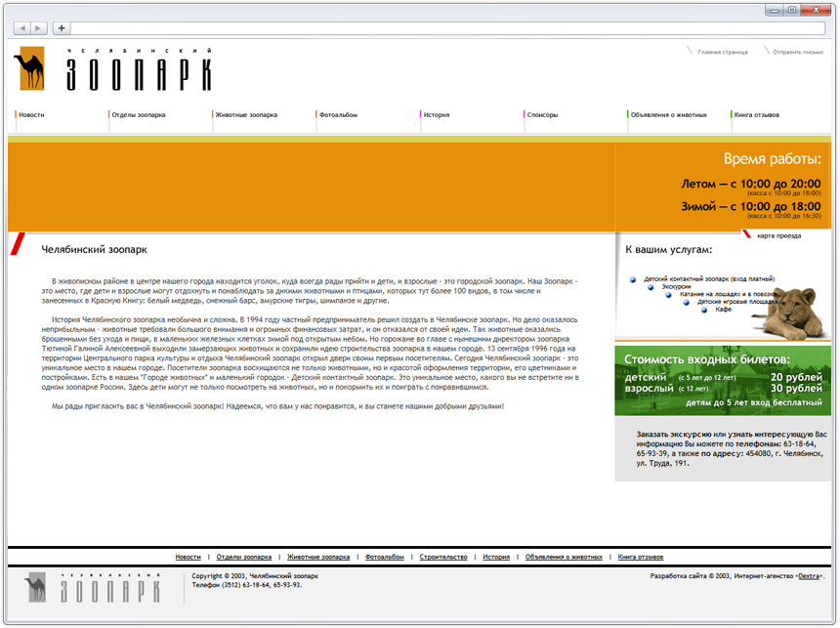Click footer link Новости
Viewport: 840px width, 628px height.
pos(189,557)
